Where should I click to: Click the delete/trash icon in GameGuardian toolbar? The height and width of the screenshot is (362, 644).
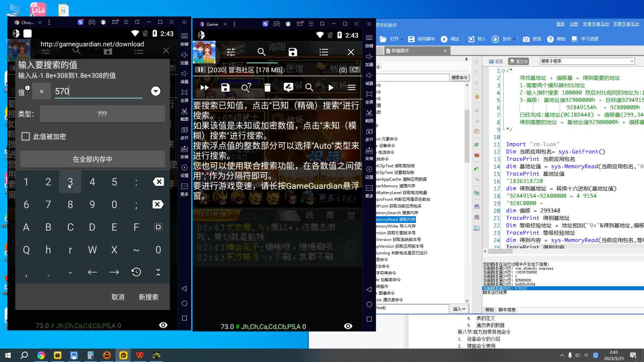[x=268, y=87]
